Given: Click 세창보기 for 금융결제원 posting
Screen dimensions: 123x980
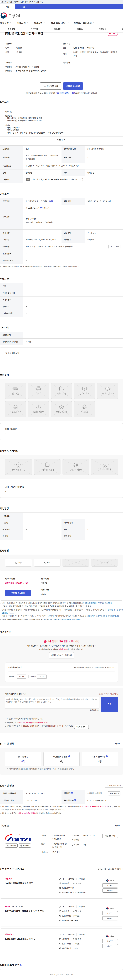Looking at the screenshot, I should (x=110, y=946).
